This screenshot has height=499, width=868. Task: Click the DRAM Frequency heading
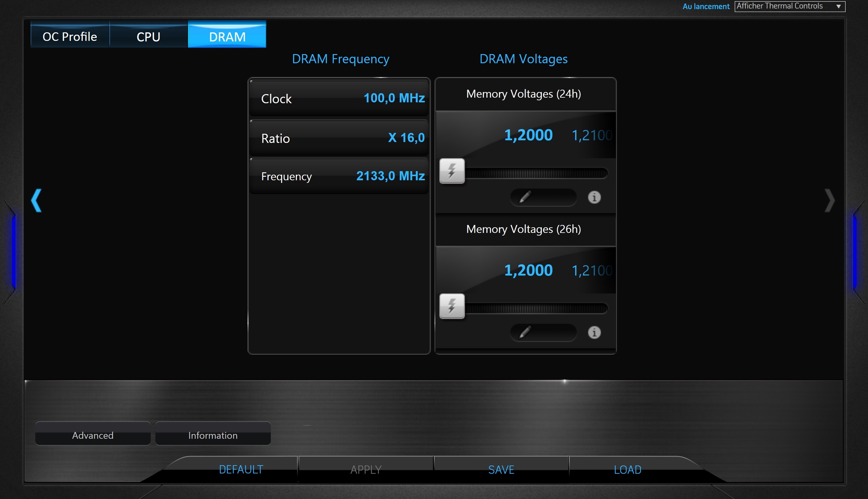click(341, 59)
